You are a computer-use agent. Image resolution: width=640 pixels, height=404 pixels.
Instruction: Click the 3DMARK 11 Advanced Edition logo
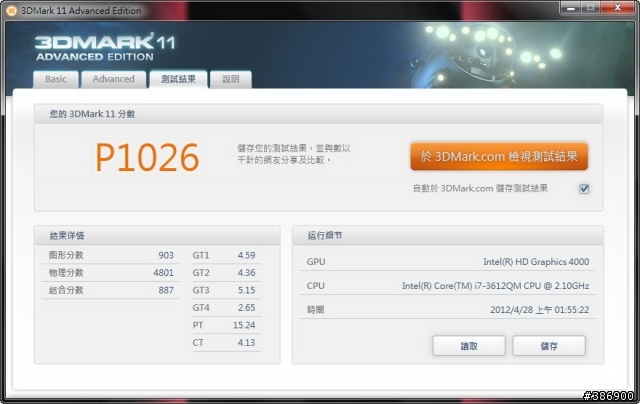[105, 47]
